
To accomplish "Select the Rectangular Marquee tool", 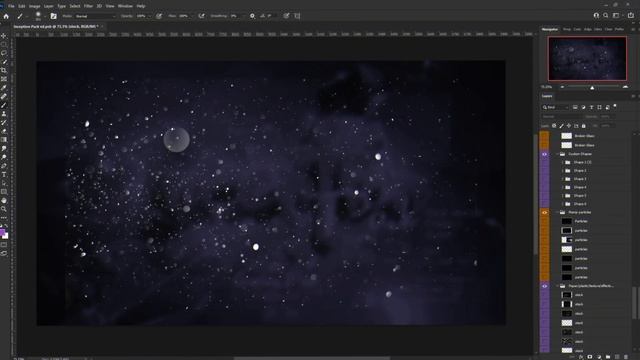I will 4,44.
